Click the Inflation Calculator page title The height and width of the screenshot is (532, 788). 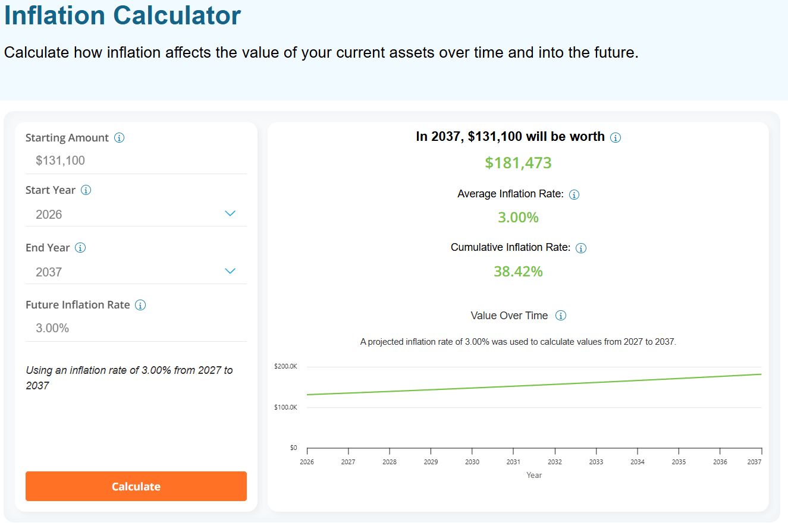(x=123, y=15)
